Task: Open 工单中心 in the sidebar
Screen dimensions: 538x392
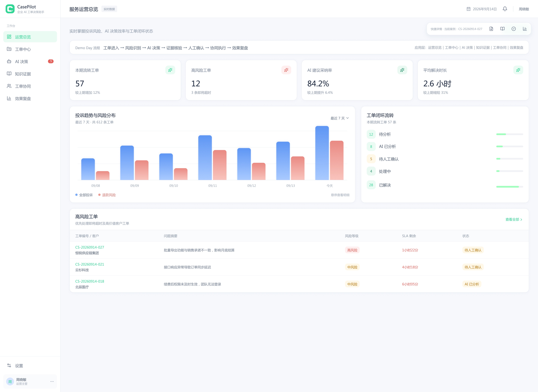Action: [30, 49]
